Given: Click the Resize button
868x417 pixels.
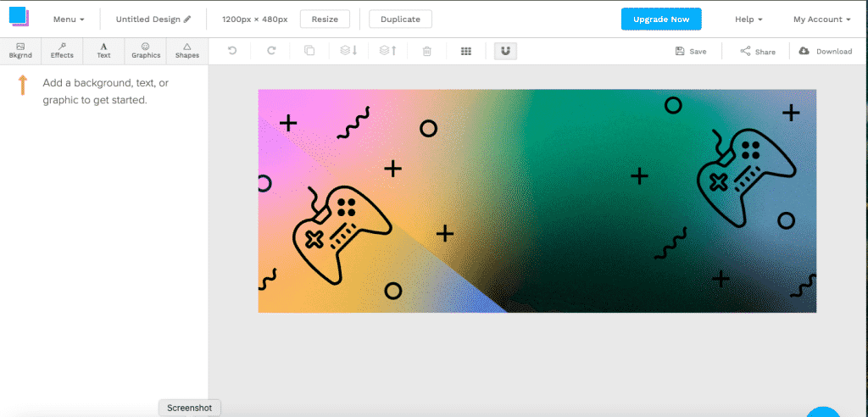Looking at the screenshot, I should [325, 19].
